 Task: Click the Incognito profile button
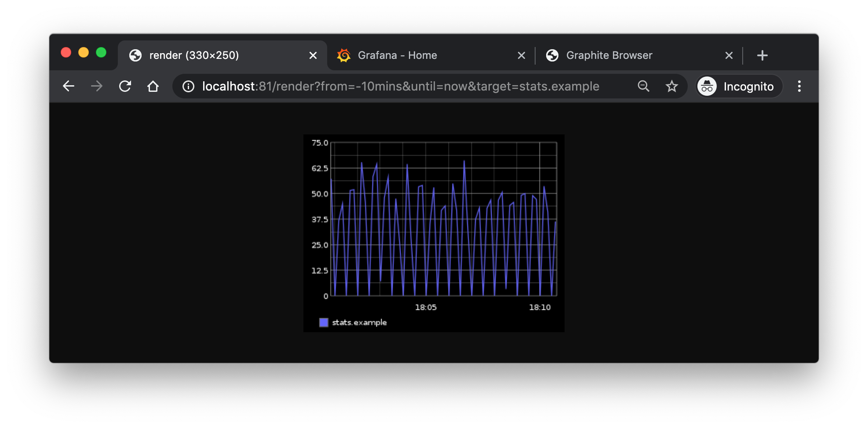[x=739, y=86]
